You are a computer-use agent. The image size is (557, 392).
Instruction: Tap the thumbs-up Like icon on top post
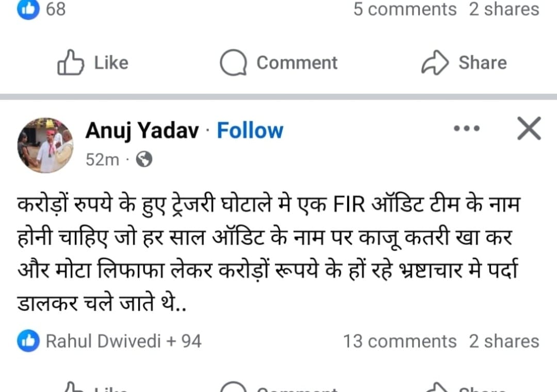pyautogui.click(x=71, y=63)
